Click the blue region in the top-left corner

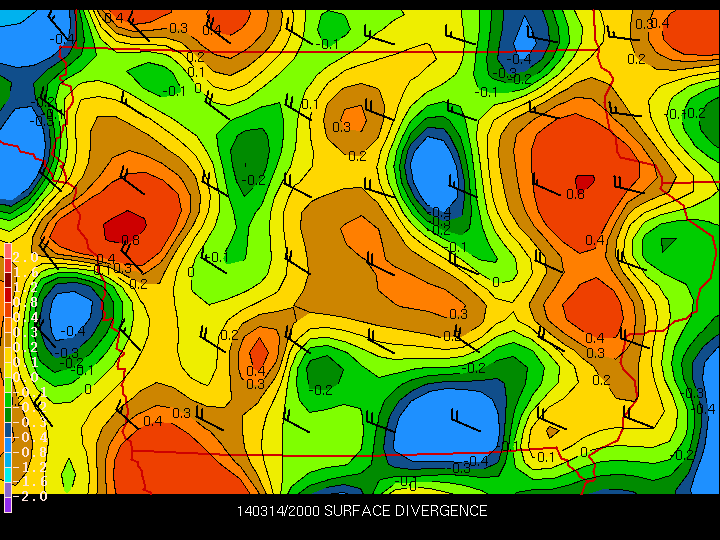pyautogui.click(x=25, y=35)
